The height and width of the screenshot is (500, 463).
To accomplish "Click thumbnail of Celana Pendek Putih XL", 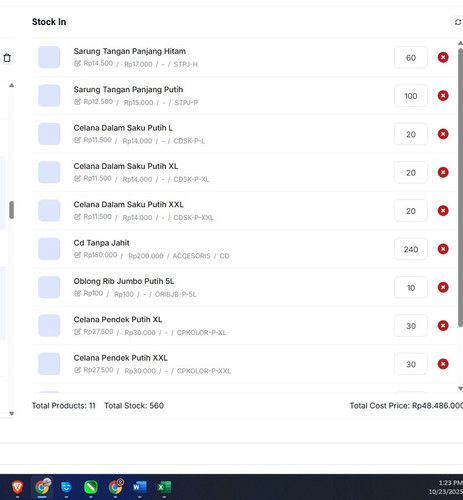I will click(49, 326).
